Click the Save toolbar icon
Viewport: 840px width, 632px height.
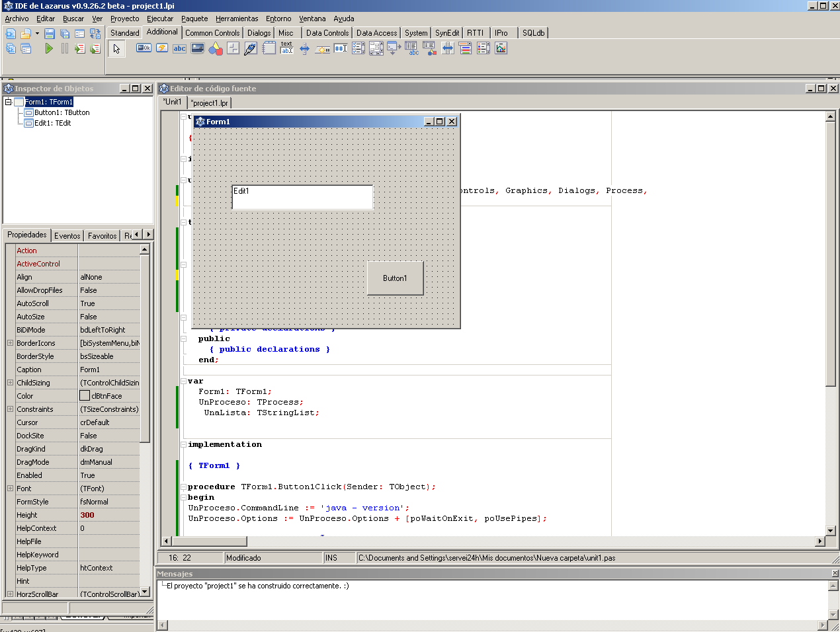pos(50,33)
